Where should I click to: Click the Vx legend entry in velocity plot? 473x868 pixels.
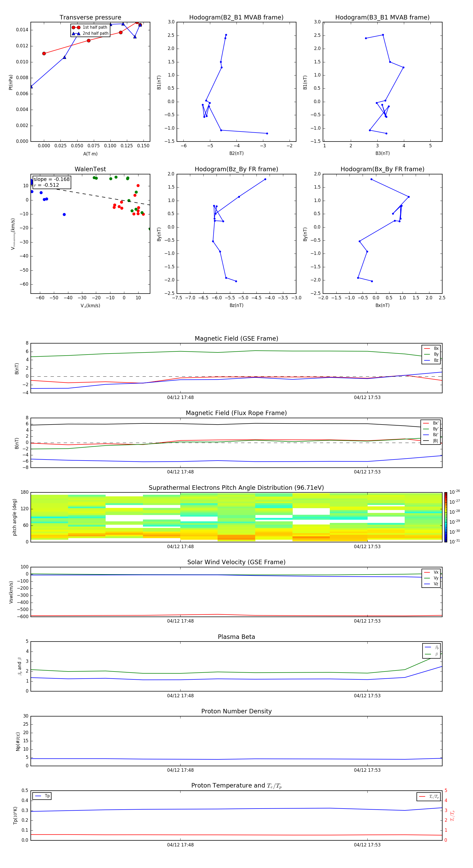coord(431,572)
